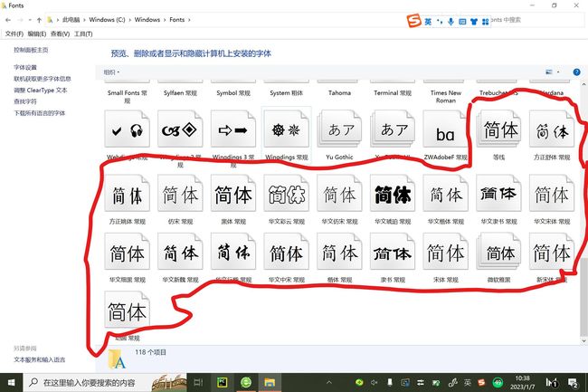Open recent locations dropdown in navigation bar

tap(30, 20)
